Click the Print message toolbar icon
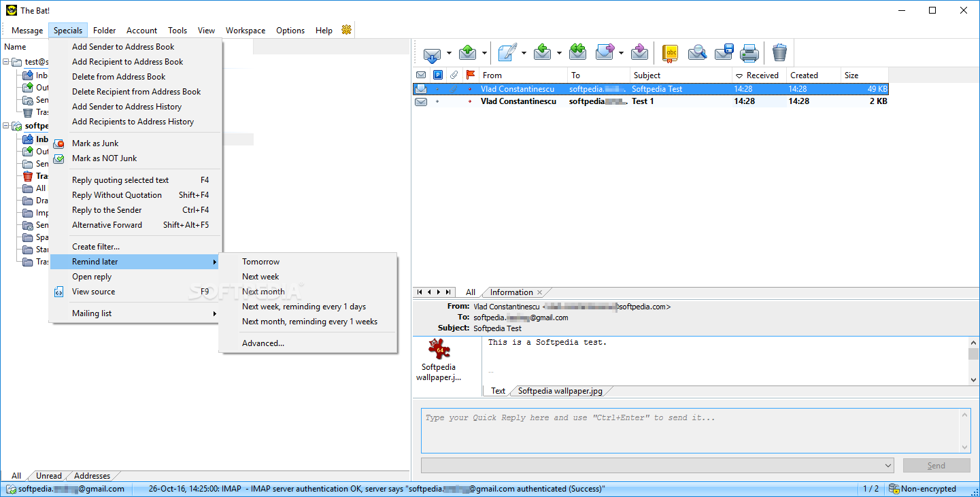This screenshot has height=497, width=980. (x=749, y=53)
